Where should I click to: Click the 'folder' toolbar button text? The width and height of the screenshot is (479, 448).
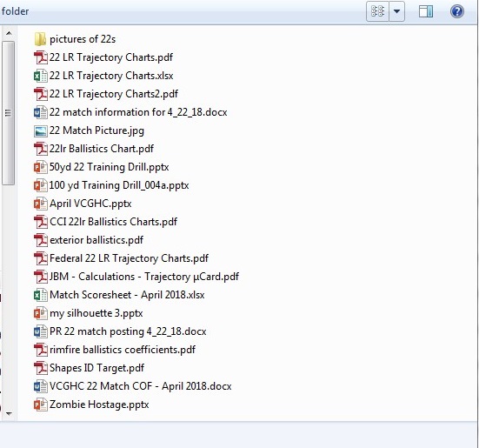click(x=15, y=11)
